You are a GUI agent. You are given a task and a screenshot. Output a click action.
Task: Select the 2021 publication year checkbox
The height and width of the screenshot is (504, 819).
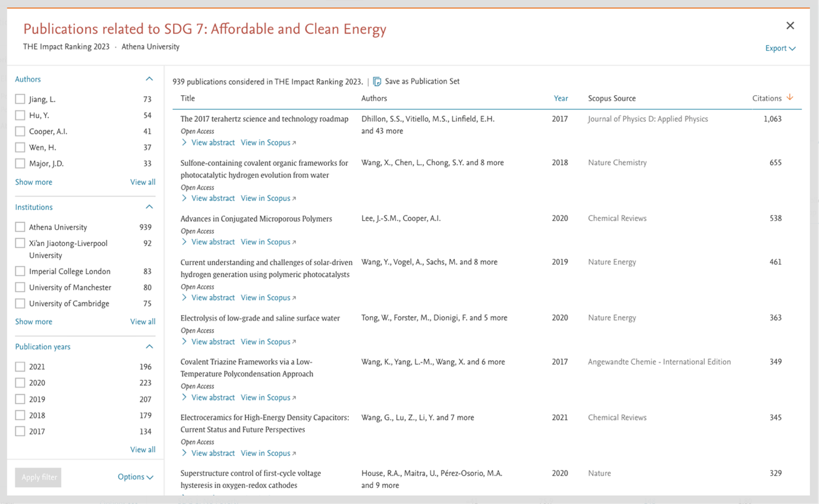point(20,367)
